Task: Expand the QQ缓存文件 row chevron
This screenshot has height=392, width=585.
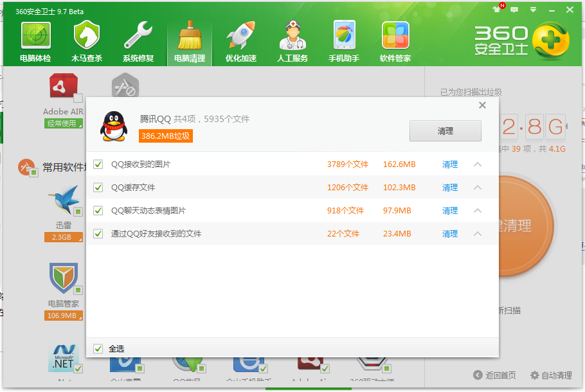Action: point(478,187)
